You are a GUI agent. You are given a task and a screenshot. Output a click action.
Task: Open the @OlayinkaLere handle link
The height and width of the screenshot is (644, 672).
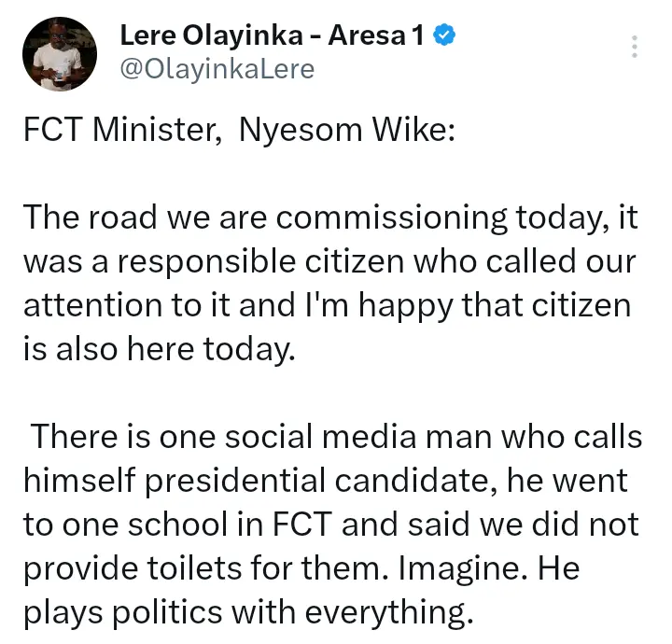pyautogui.click(x=217, y=69)
